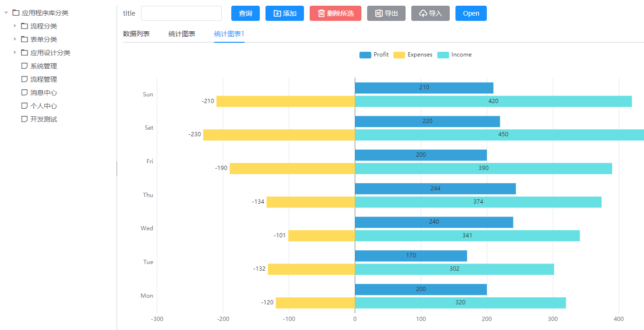Click the page icon beside 消息中心
This screenshot has width=644, height=330.
tap(25, 93)
